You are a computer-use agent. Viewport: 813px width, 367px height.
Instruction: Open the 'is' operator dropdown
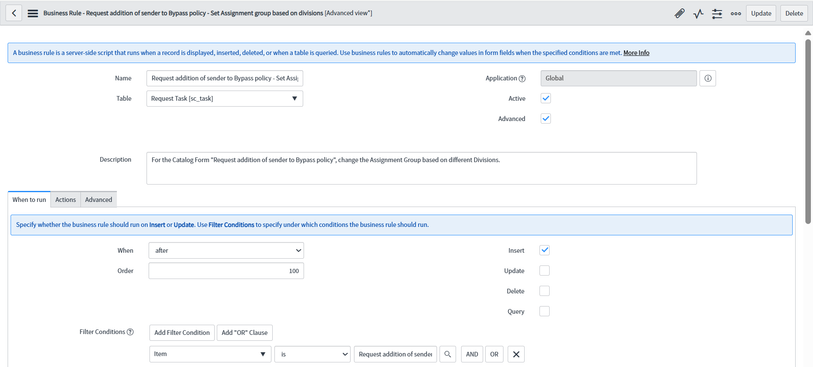pyautogui.click(x=313, y=355)
